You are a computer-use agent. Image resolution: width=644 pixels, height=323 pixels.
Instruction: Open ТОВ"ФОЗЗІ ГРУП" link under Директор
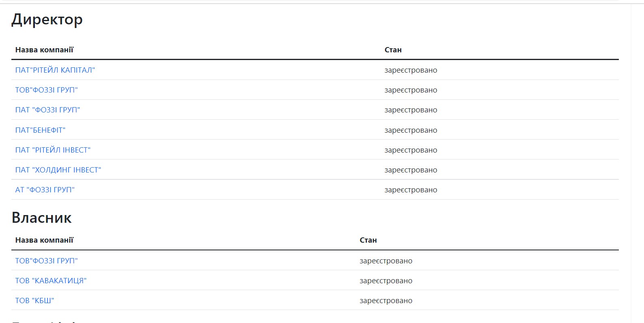point(46,90)
